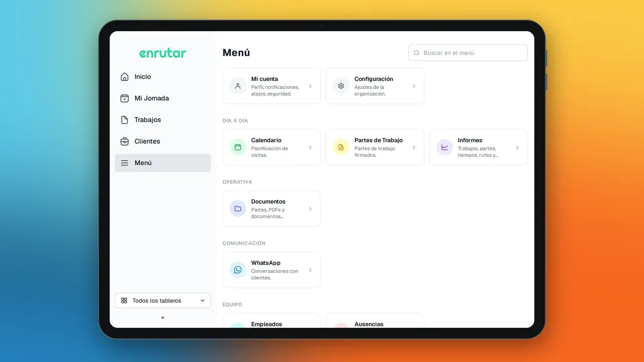Screen dimensions: 644x362
Task: Click the chevron on the WhatsApp card
Action: pyautogui.click(x=310, y=270)
